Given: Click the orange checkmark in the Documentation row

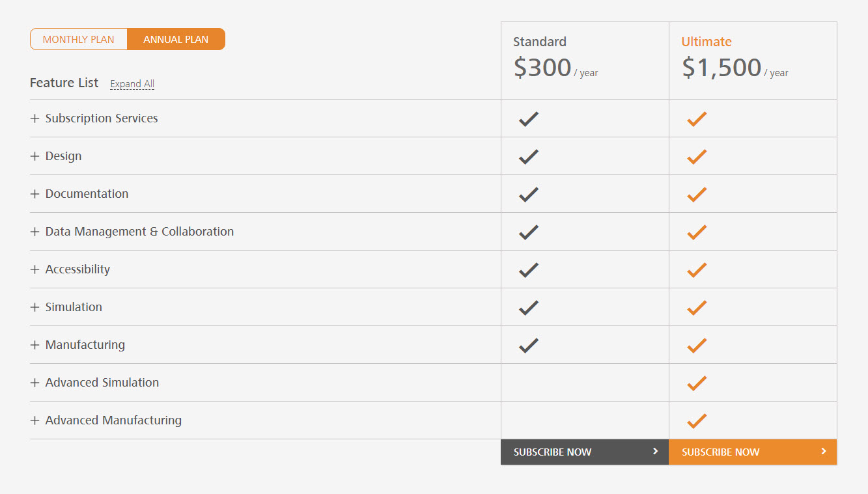Looking at the screenshot, I should pos(697,194).
